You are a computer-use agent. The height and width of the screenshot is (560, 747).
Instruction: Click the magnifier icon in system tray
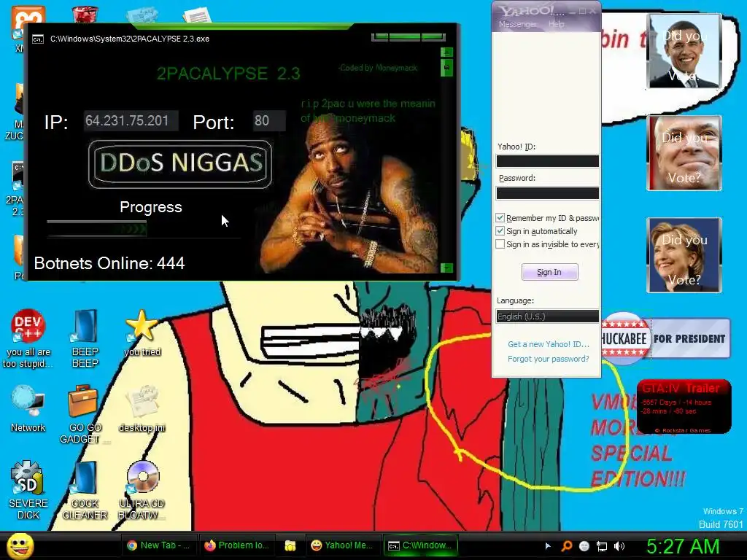pos(566,546)
